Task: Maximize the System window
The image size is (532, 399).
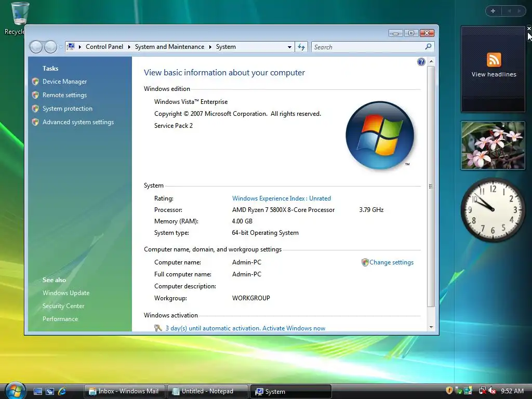Action: coord(411,33)
